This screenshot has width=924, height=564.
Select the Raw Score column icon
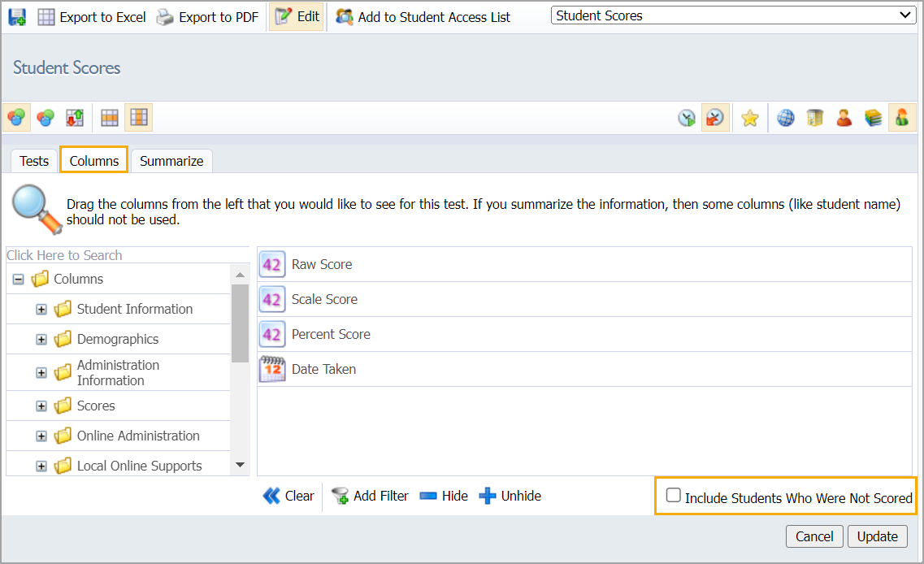[x=272, y=264]
